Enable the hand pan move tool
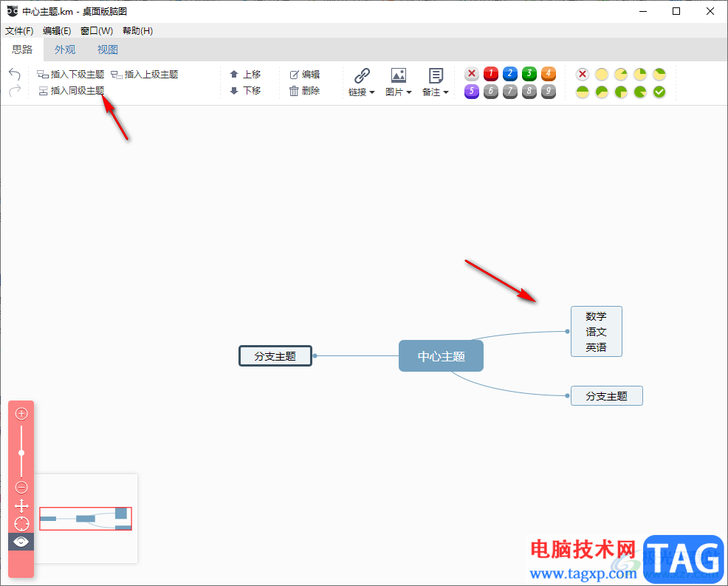This screenshot has height=586, width=728. pos(21,505)
